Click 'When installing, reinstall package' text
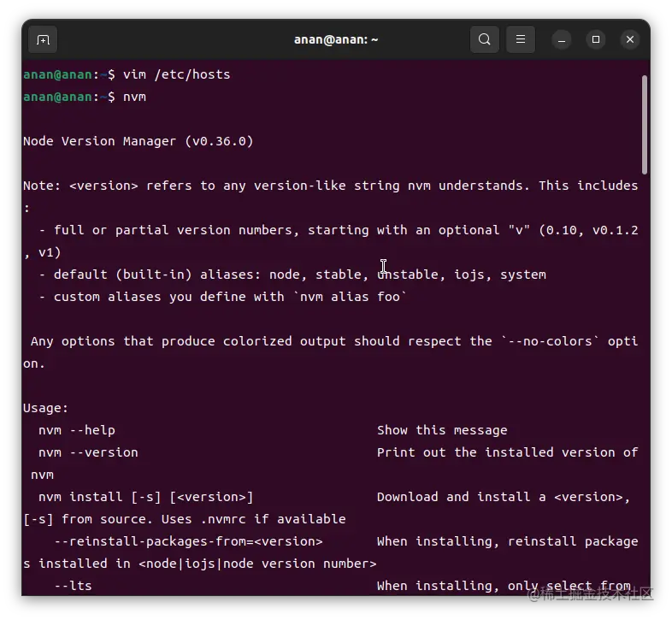672x620 pixels. pyautogui.click(x=508, y=542)
